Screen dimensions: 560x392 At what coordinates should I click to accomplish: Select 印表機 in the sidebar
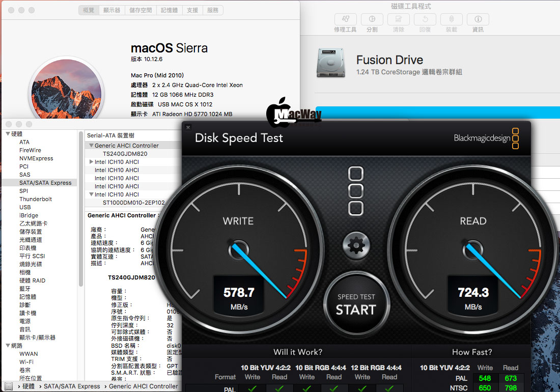(x=27, y=248)
